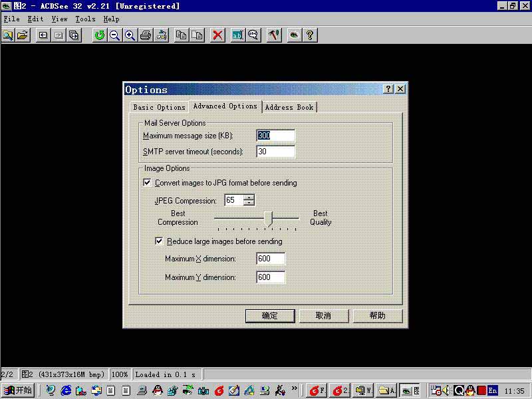Open the View menu
532x399 pixels.
point(59,19)
